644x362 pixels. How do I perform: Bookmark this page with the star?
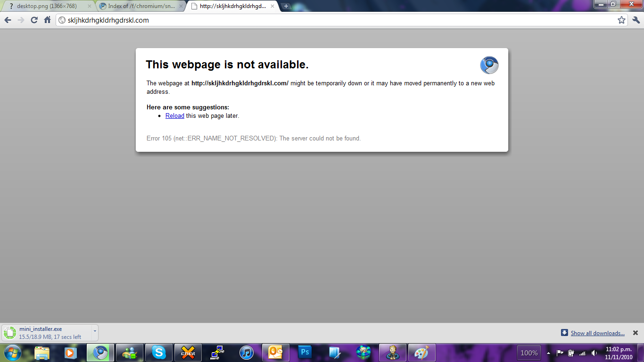point(621,20)
